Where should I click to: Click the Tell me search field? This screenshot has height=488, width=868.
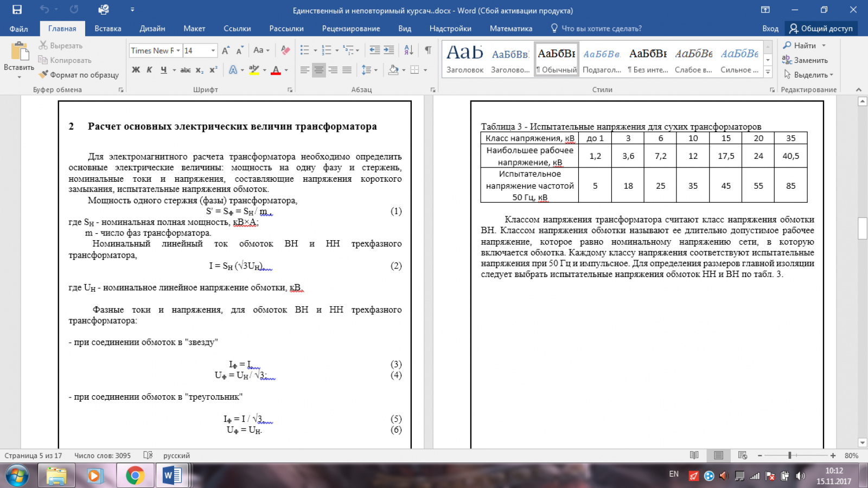[x=597, y=29]
